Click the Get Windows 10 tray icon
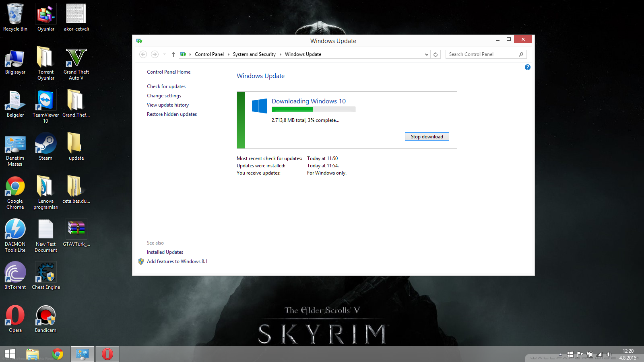The height and width of the screenshot is (362, 644). pyautogui.click(x=570, y=354)
